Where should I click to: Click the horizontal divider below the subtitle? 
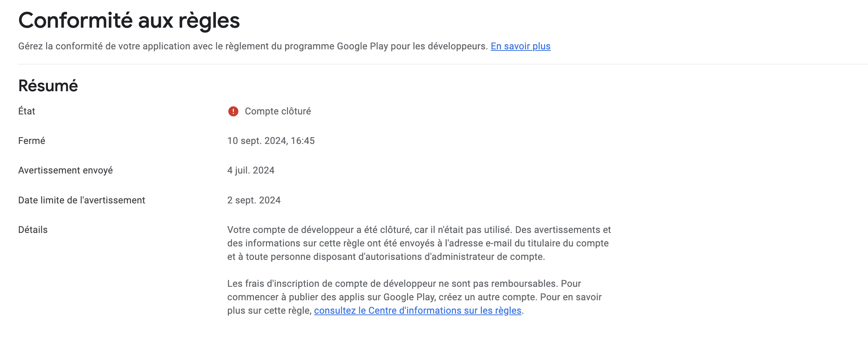pos(443,64)
